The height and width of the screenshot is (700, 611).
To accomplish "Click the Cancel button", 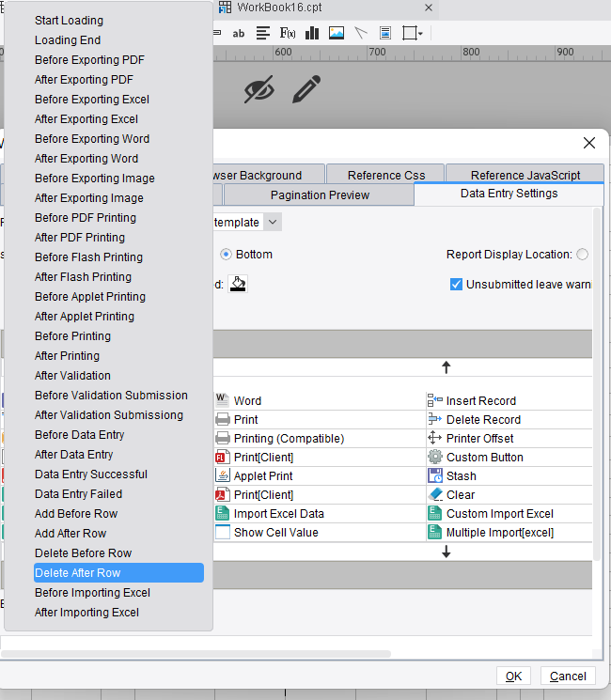I will [568, 676].
